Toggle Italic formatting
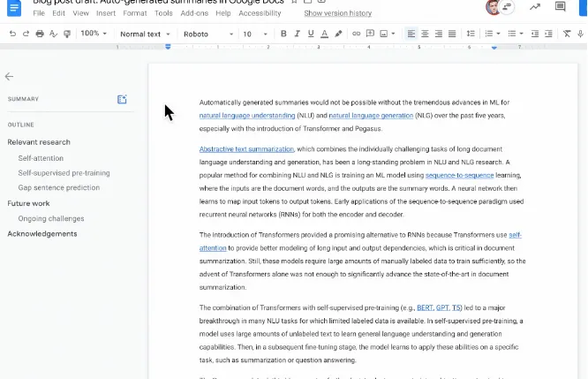 point(297,34)
